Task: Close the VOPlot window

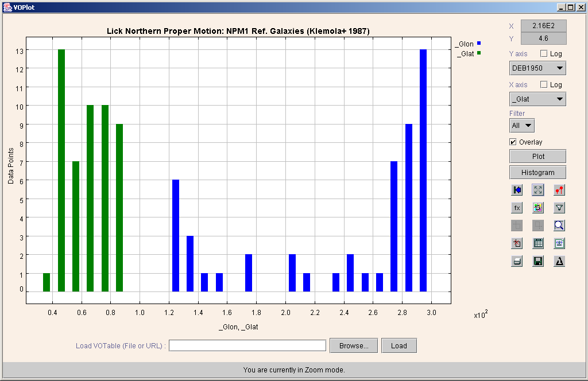Action: click(580, 7)
